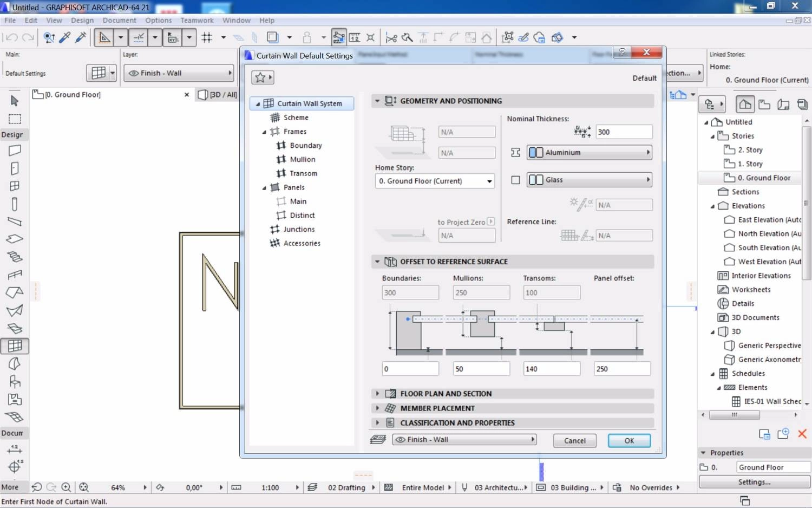Select 1. Story in Navigator tree
This screenshot has height=508, width=812.
(750, 164)
